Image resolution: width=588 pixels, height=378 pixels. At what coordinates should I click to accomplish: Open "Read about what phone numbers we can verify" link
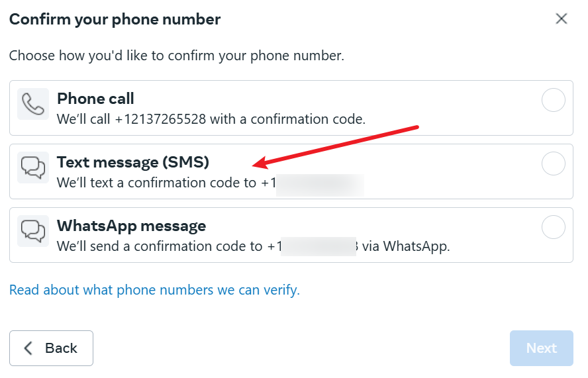click(154, 290)
